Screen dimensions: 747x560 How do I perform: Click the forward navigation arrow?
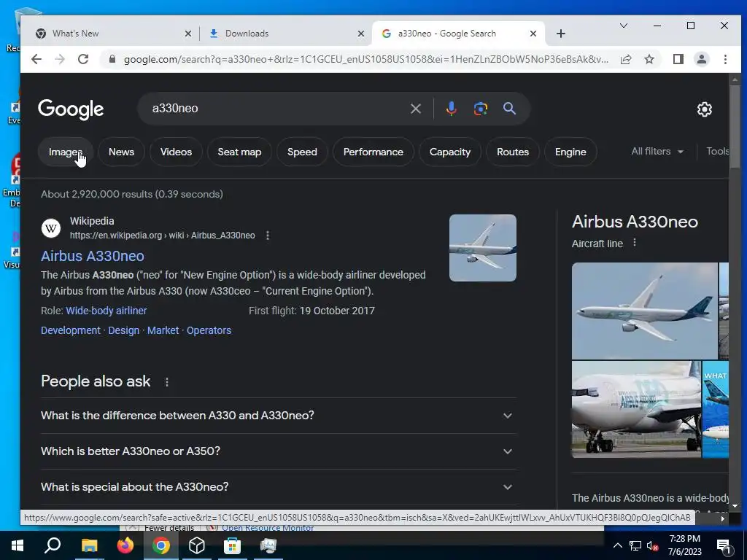(x=60, y=59)
